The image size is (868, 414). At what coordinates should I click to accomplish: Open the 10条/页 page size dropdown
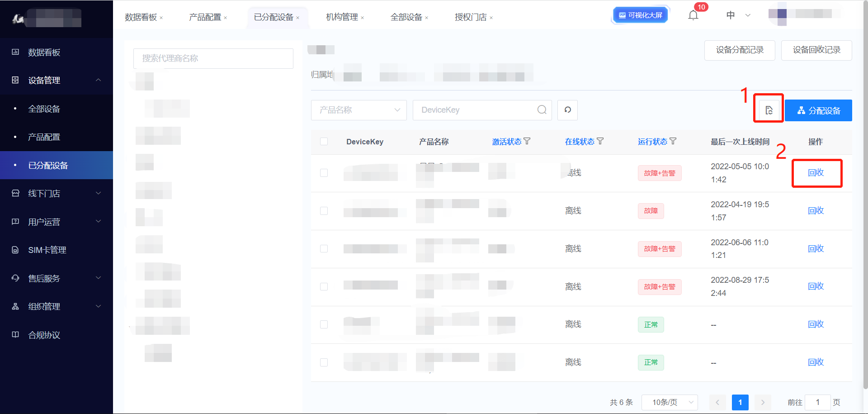(669, 402)
